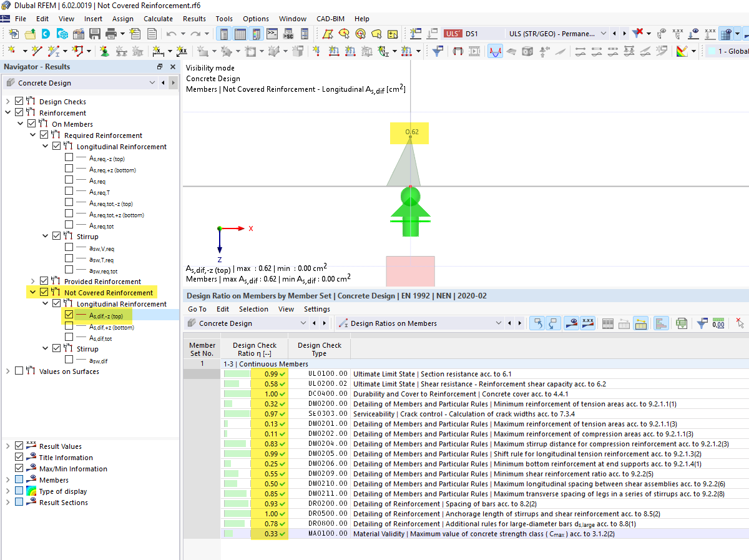
Task: Open the console window icon
Action: tap(272, 34)
